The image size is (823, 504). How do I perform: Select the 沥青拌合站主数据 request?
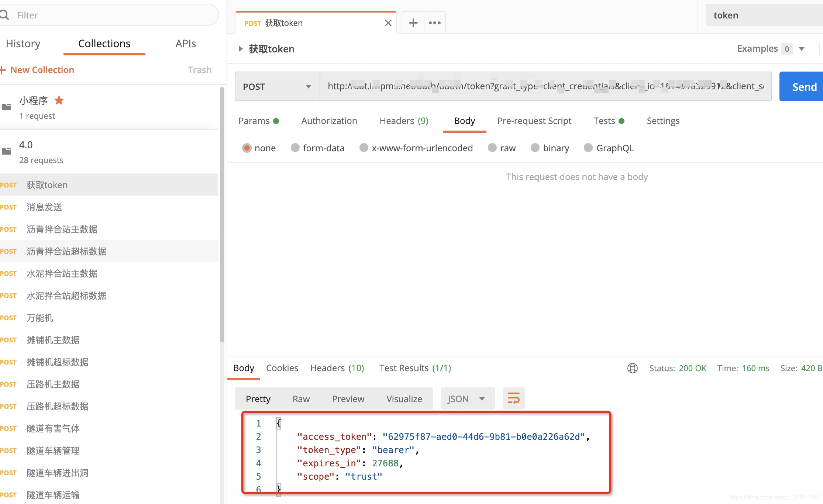pyautogui.click(x=109, y=229)
